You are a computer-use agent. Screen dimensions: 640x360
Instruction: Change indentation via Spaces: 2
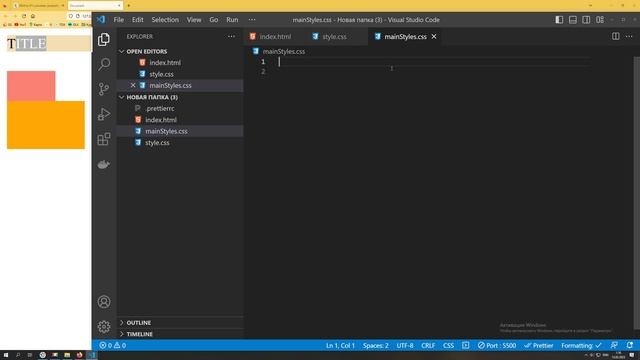[376, 345]
